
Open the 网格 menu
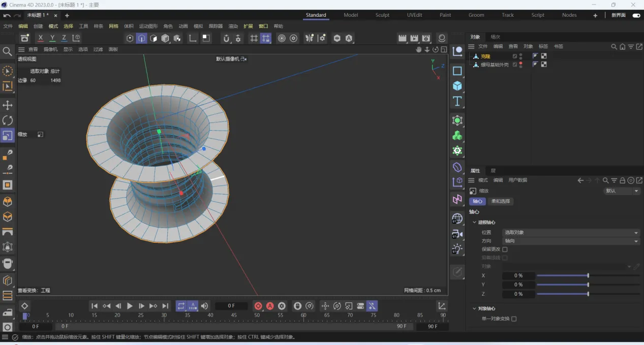(113, 26)
